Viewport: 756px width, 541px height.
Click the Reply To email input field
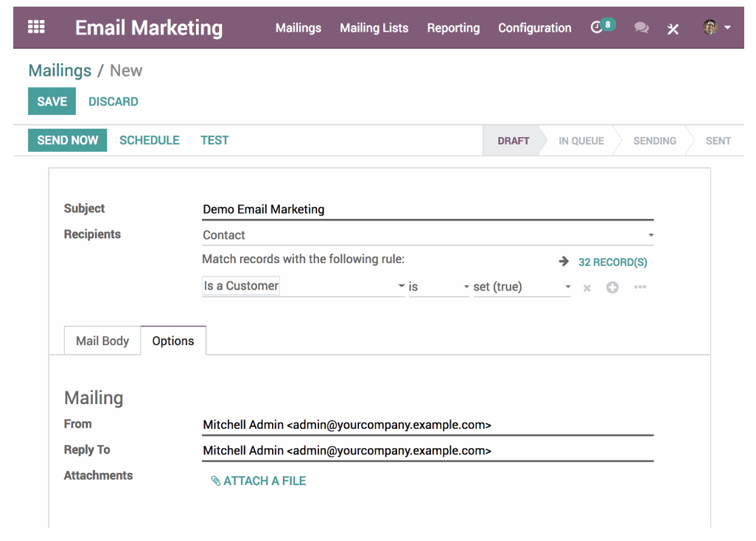point(427,450)
